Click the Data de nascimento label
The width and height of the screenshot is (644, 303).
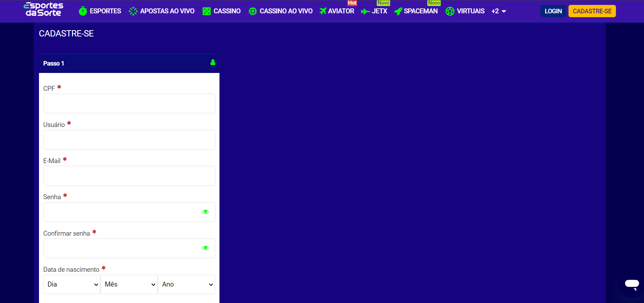pyautogui.click(x=71, y=270)
